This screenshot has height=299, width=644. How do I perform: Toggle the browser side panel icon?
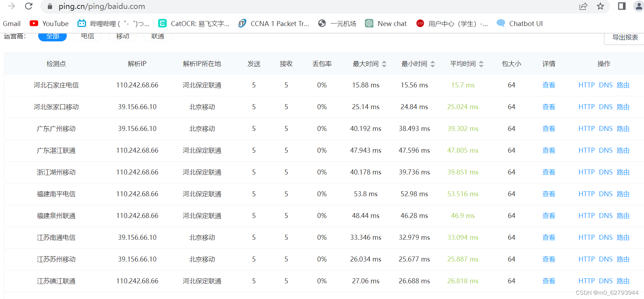pos(622,6)
